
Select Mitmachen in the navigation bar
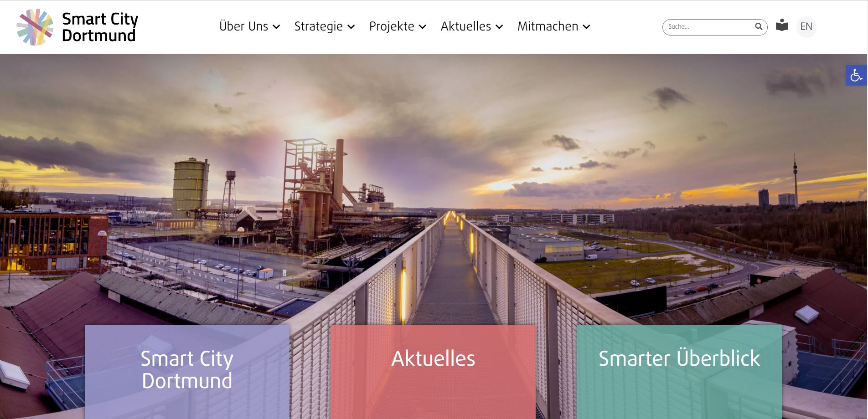point(548,26)
